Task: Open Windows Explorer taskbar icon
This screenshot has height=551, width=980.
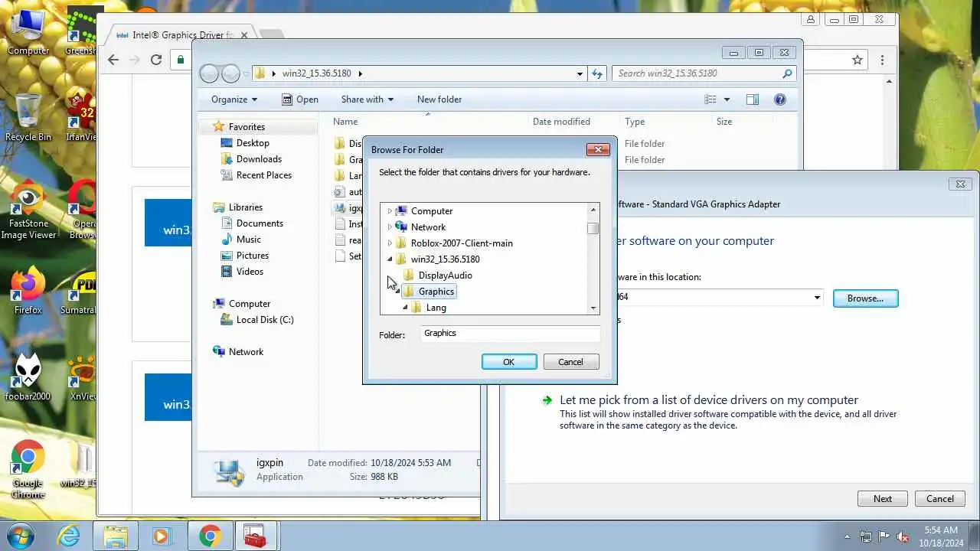Action: pos(116,535)
